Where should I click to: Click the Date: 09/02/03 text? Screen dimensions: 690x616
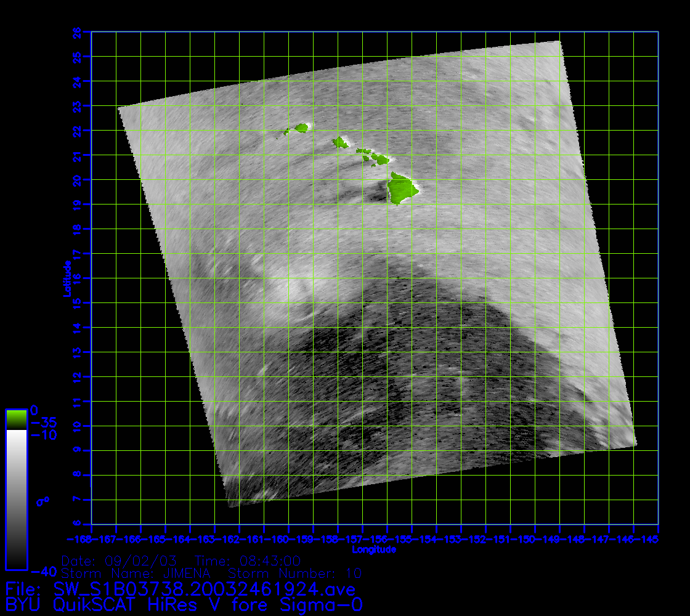120,561
